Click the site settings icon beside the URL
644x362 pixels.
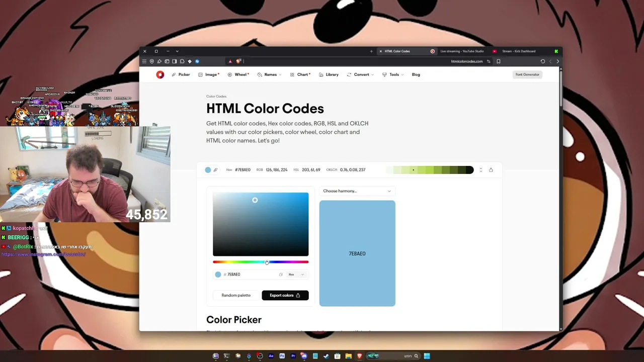(x=488, y=61)
